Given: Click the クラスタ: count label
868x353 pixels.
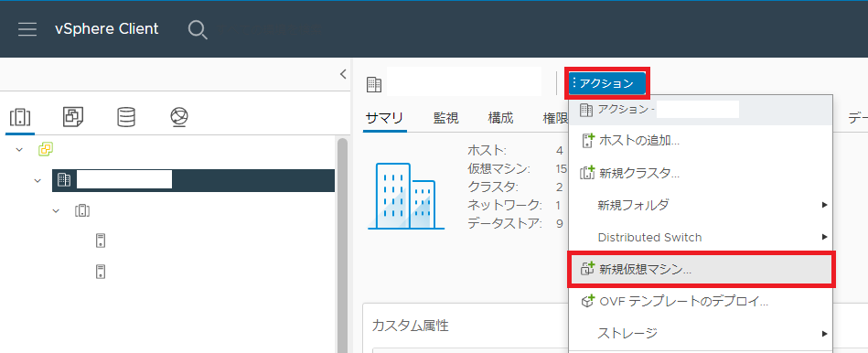Looking at the screenshot, I should click(x=493, y=187).
